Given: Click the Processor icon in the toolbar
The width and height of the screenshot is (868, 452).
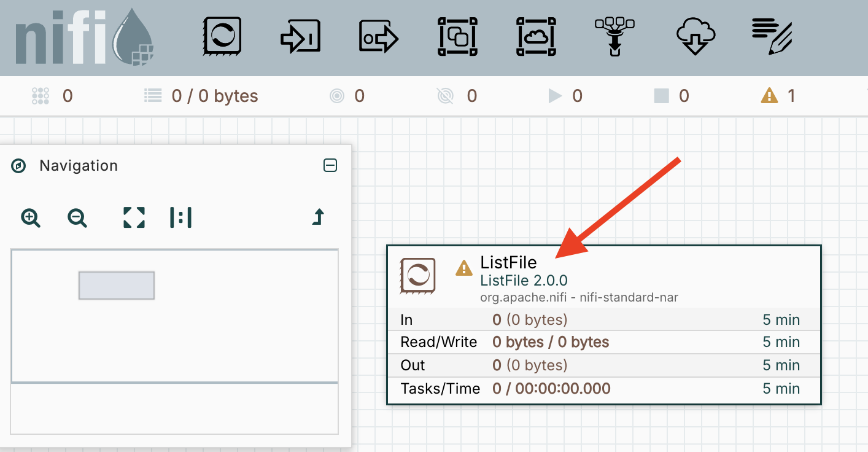Looking at the screenshot, I should 222,37.
